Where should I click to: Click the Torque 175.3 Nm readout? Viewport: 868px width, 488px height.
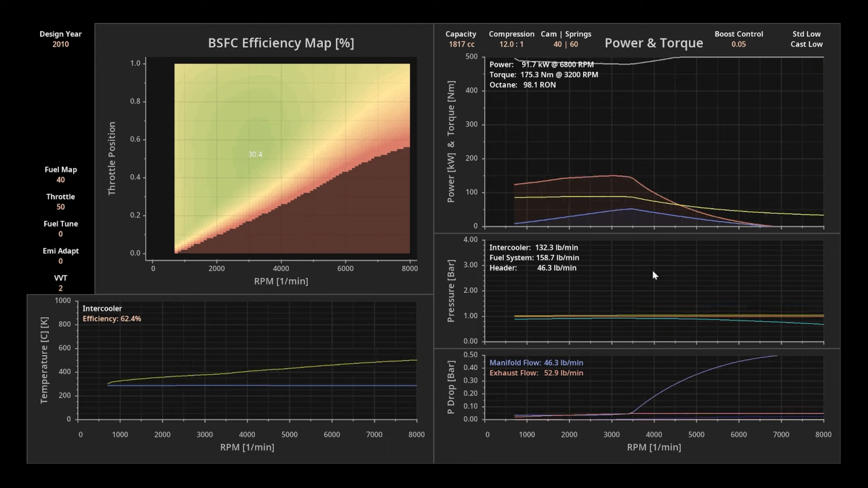(x=543, y=75)
